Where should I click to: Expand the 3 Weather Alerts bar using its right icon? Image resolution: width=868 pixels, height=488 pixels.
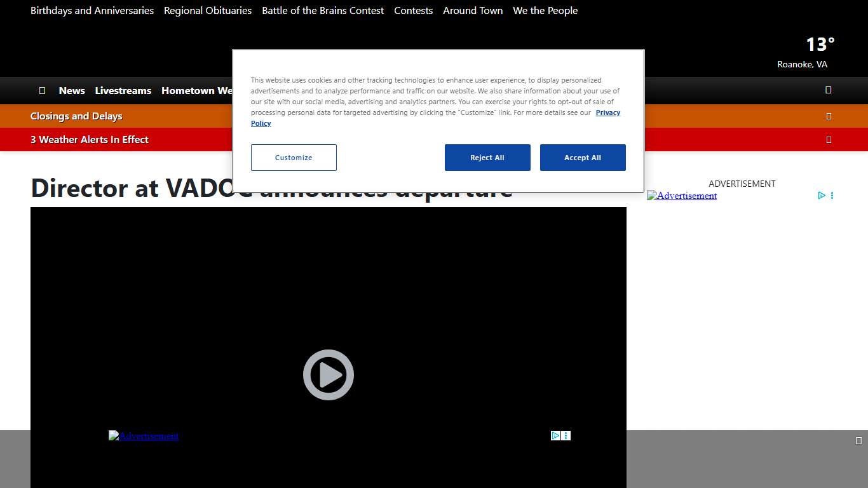tap(829, 140)
